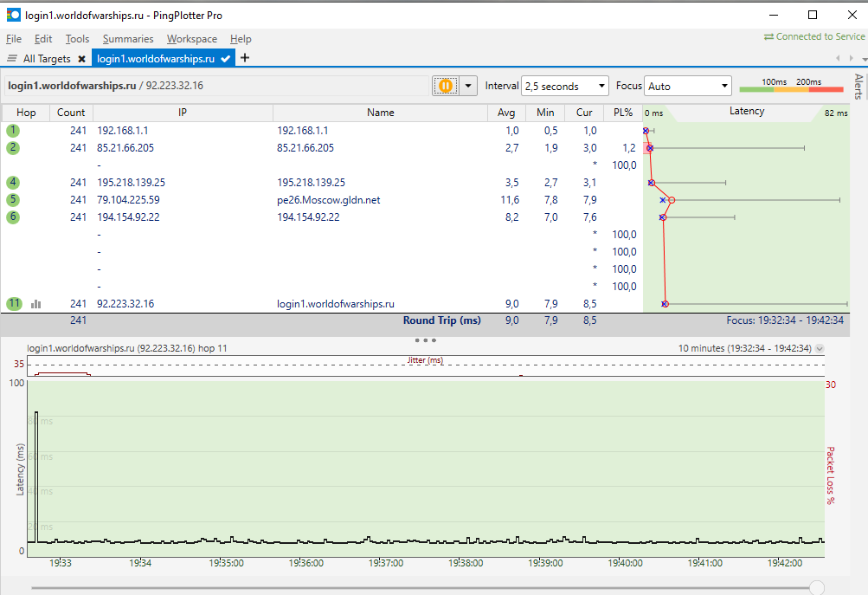Click the green hop 2 circle
The height and width of the screenshot is (595, 868).
tap(13, 148)
